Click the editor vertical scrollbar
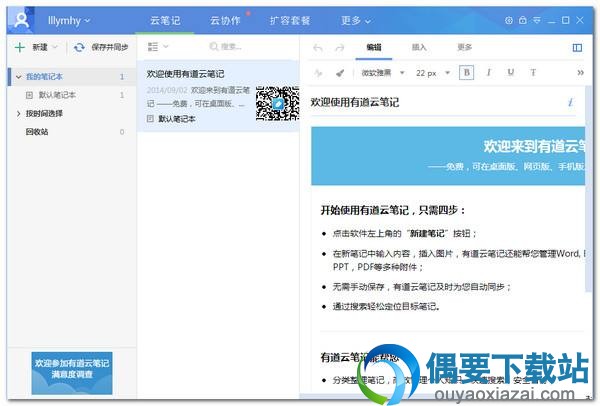 (588, 189)
